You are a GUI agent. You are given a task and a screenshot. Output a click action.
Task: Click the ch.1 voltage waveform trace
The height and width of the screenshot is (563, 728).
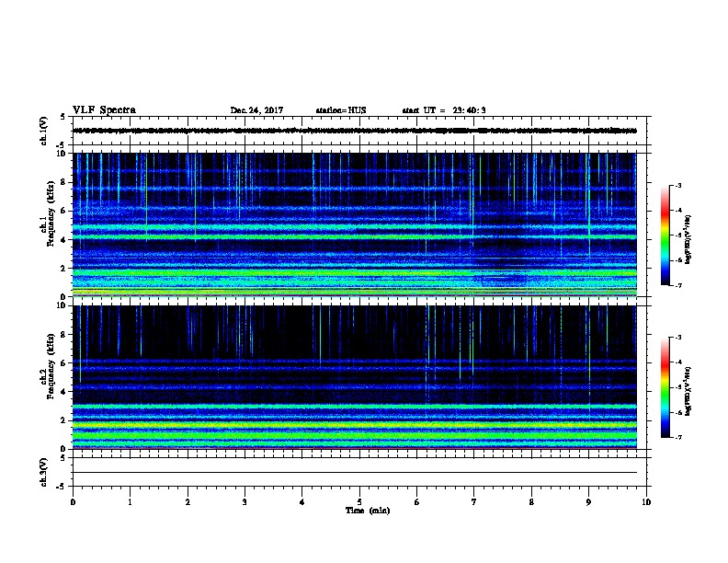(355, 131)
